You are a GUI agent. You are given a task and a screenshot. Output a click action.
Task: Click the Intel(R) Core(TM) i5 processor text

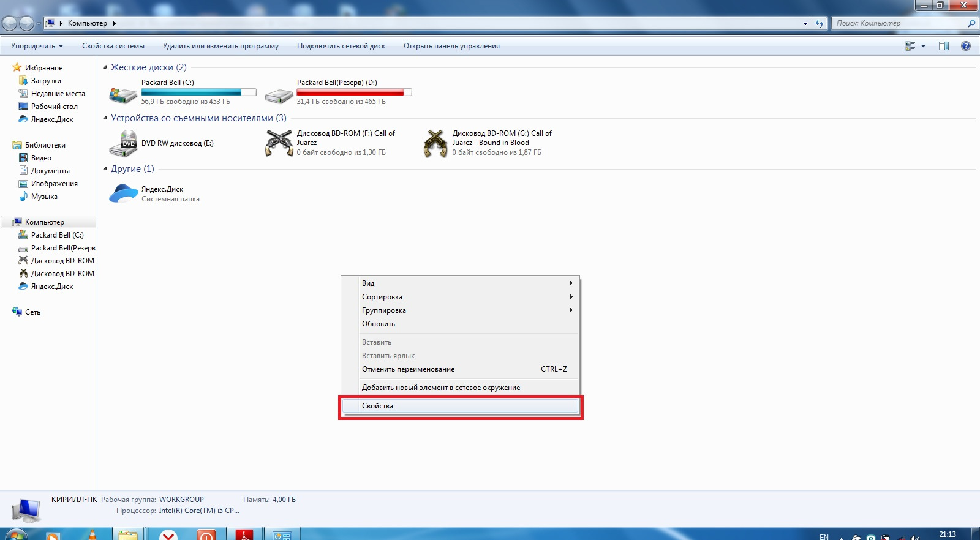coord(199,511)
